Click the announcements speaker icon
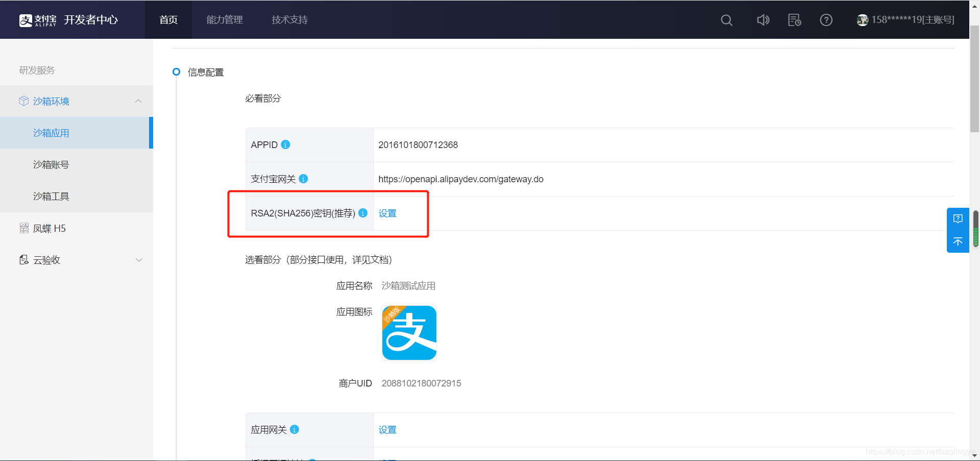The height and width of the screenshot is (461, 980). tap(763, 20)
